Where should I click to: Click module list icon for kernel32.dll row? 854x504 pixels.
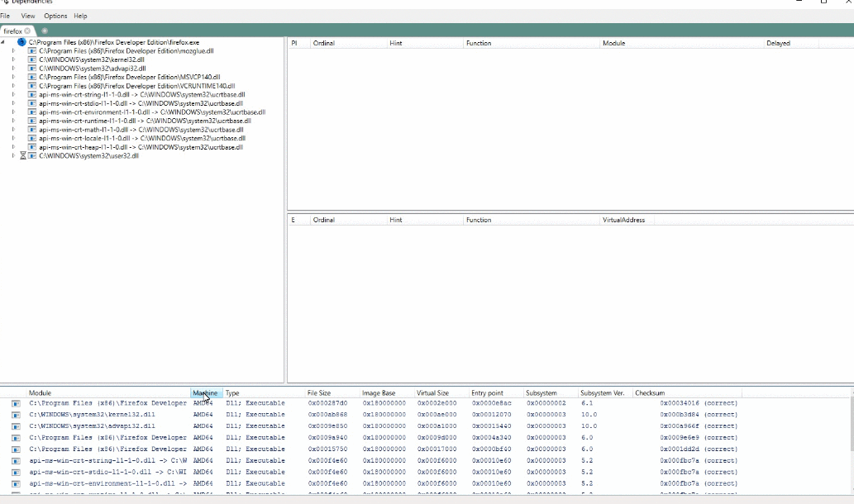tap(16, 415)
